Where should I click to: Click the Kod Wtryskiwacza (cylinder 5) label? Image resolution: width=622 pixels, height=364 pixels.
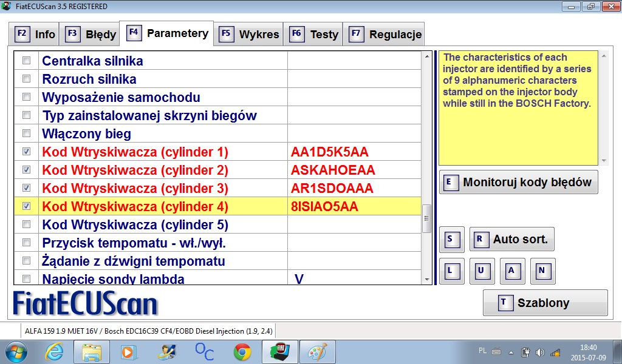click(x=135, y=225)
